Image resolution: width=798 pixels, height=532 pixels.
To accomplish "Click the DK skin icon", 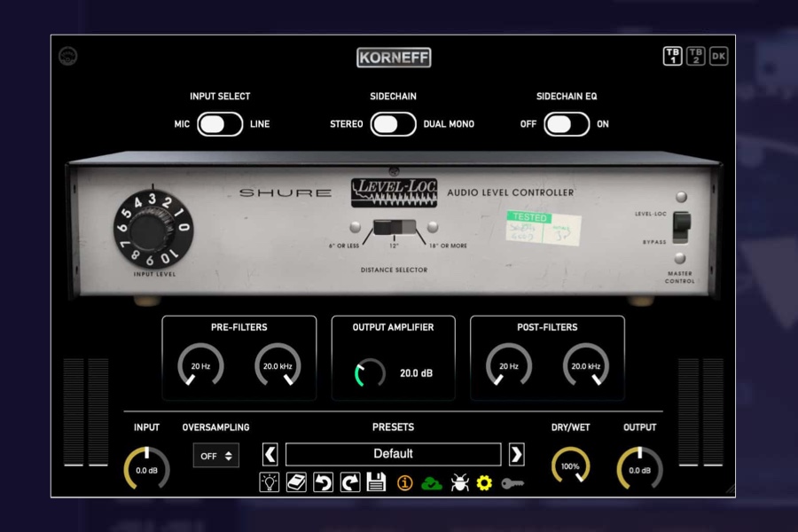I will (x=718, y=56).
